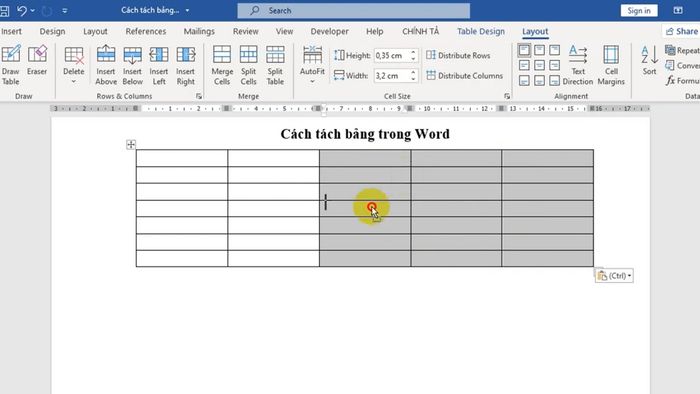The width and height of the screenshot is (700, 394).
Task: Click the Share button
Action: [x=681, y=31]
